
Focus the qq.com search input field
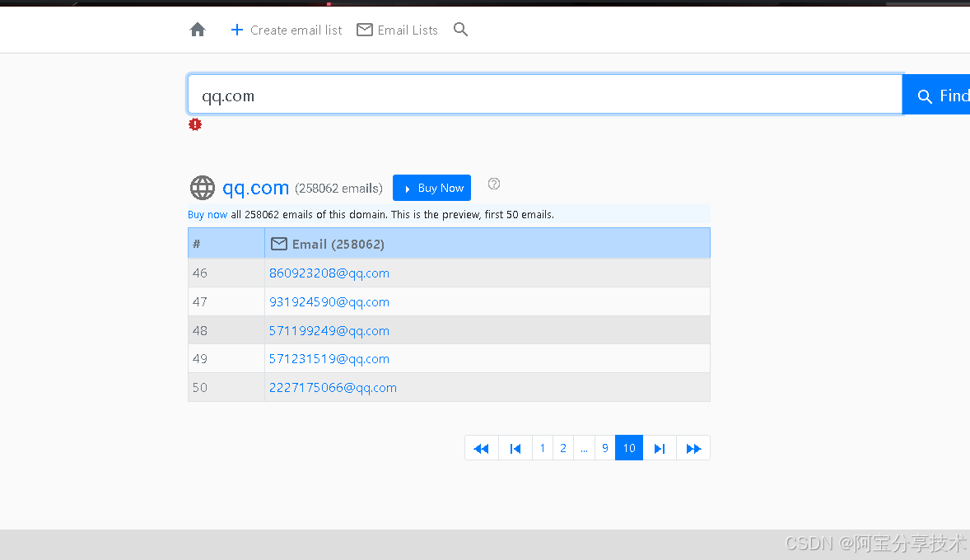tap(545, 95)
